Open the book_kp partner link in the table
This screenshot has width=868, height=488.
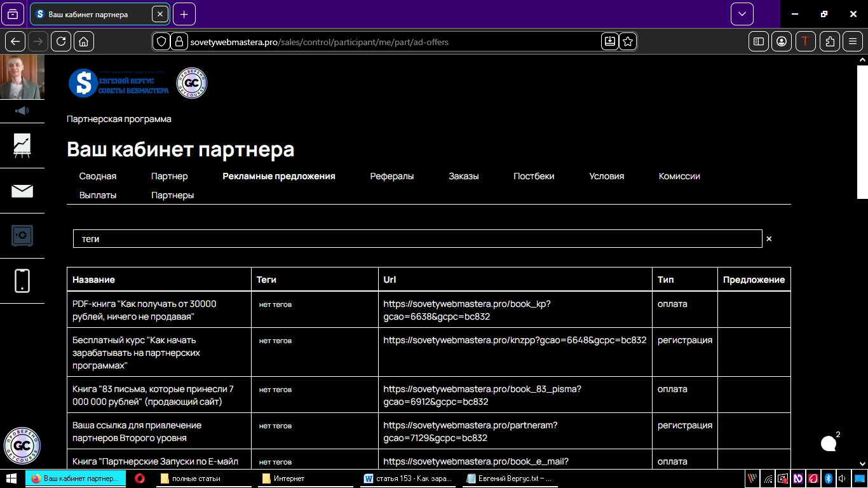tap(466, 310)
